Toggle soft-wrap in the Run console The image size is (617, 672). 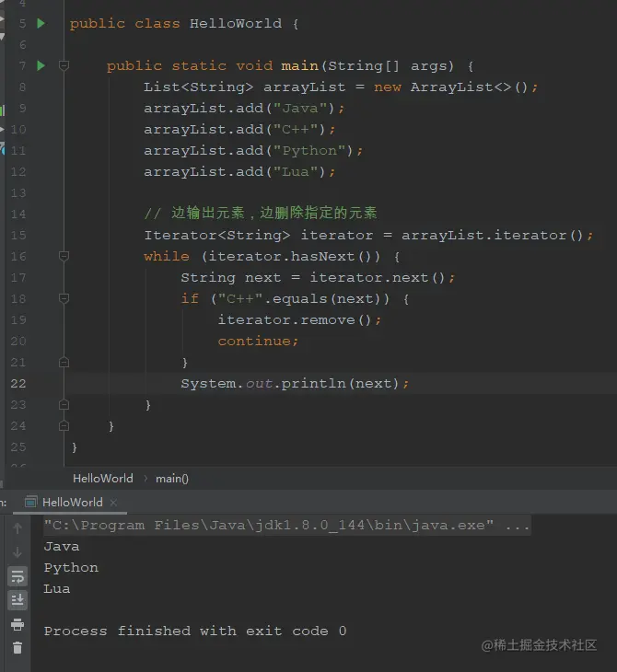pos(17,576)
